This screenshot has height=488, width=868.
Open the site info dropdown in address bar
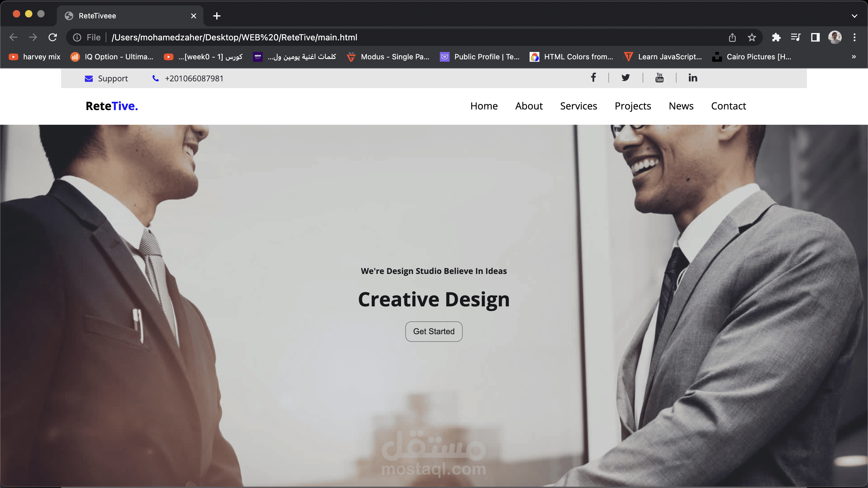click(77, 37)
